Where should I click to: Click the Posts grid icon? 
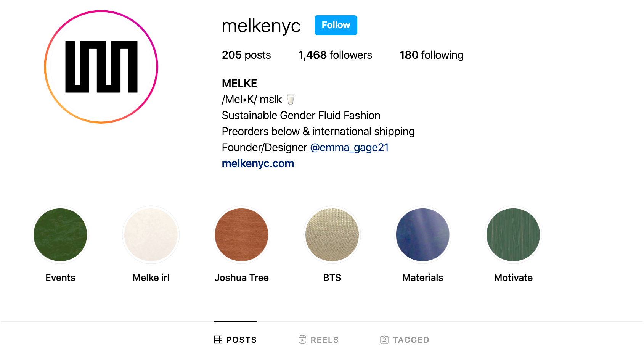click(x=218, y=339)
